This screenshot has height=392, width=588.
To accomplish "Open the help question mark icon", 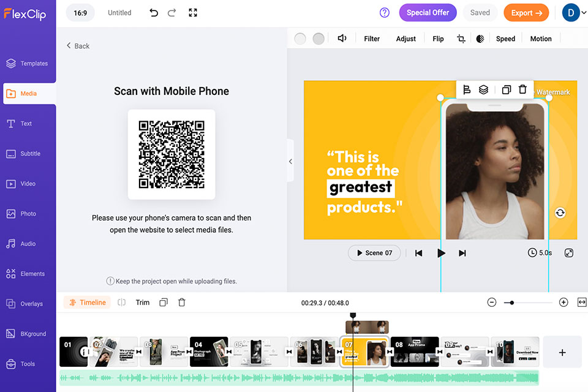I will coord(385,13).
